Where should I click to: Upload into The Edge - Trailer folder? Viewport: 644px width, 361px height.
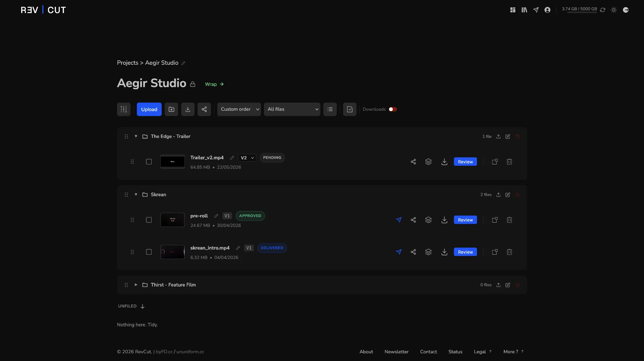point(498,137)
